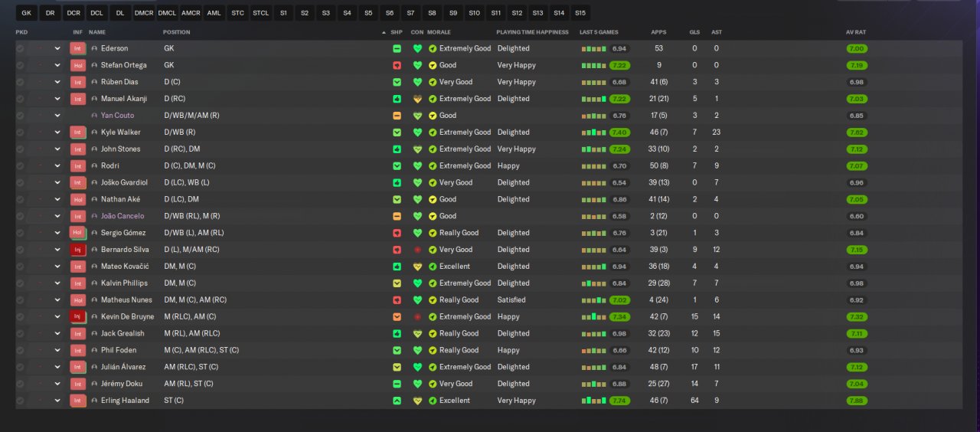Open Yan Couto's player profile
This screenshot has height=432, width=980.
pyautogui.click(x=117, y=116)
